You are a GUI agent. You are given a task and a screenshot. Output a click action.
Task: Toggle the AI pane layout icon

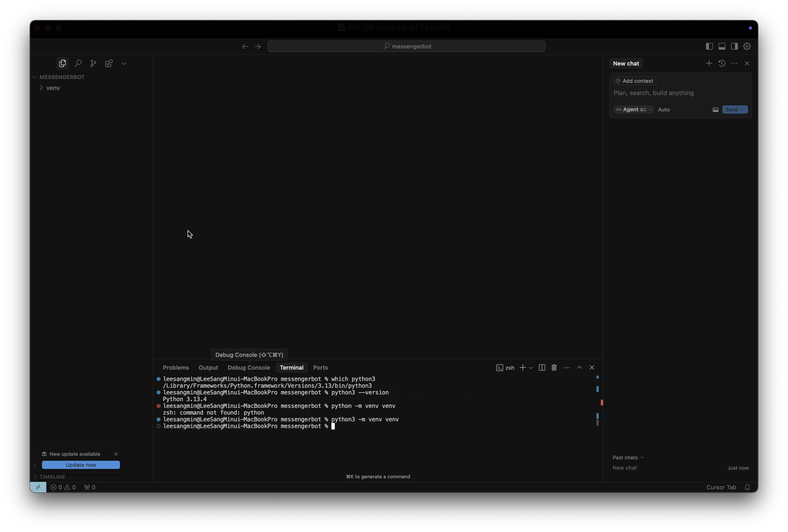point(735,46)
